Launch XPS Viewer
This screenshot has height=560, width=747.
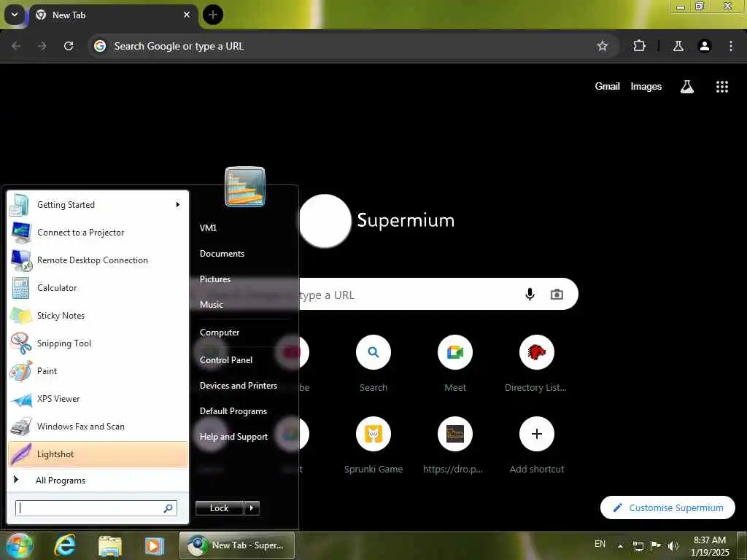click(x=98, y=399)
